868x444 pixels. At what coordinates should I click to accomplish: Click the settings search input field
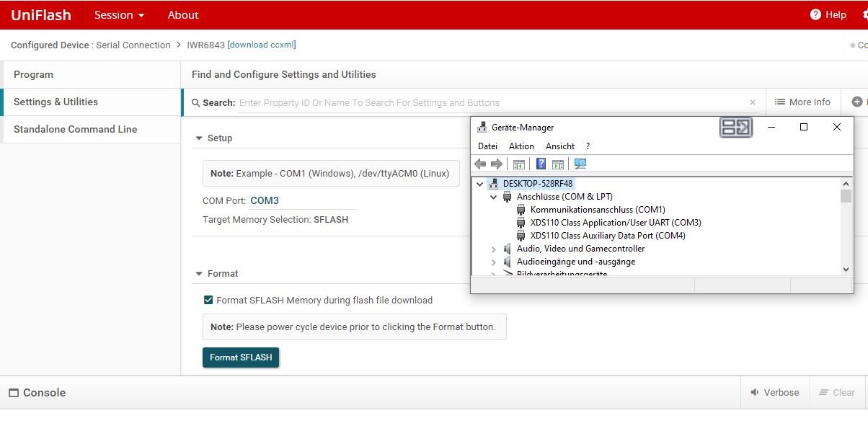click(492, 103)
